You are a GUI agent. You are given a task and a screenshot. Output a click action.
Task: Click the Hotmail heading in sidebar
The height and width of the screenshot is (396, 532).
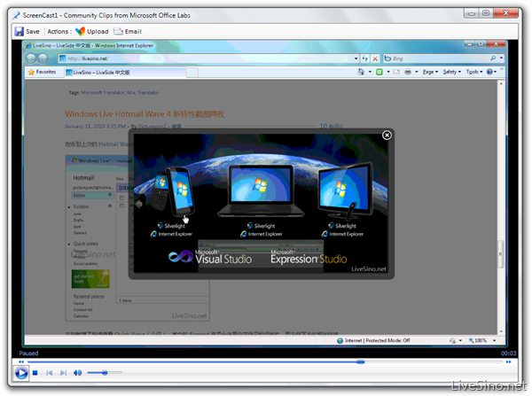(83, 178)
